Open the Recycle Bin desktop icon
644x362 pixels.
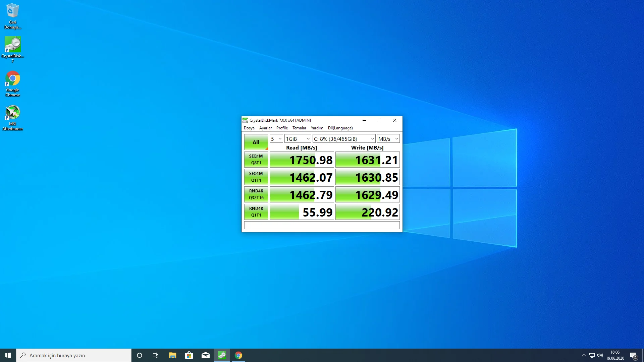point(13,11)
